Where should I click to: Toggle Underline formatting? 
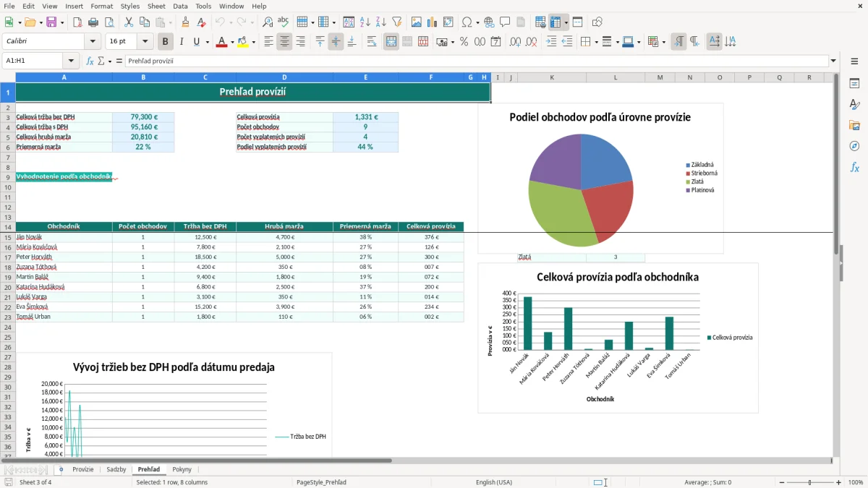(197, 42)
